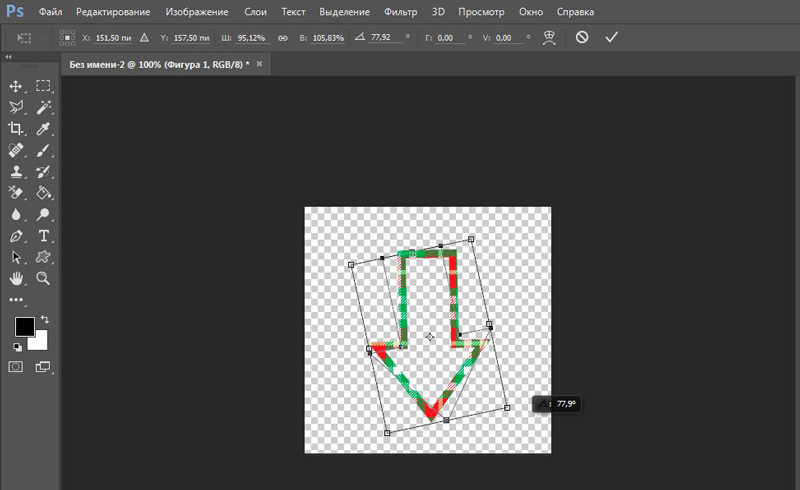Open the Слои menu
800x490 pixels.
[255, 12]
